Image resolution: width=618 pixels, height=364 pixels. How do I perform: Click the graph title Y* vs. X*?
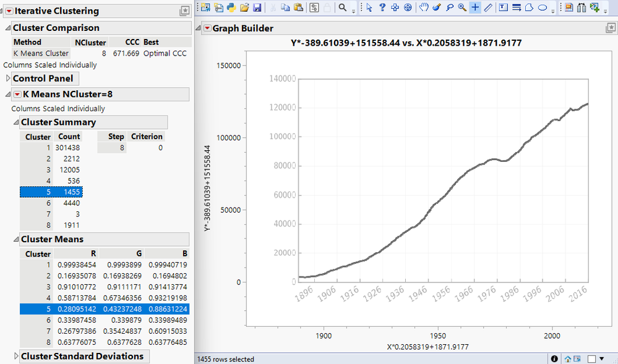(406, 43)
